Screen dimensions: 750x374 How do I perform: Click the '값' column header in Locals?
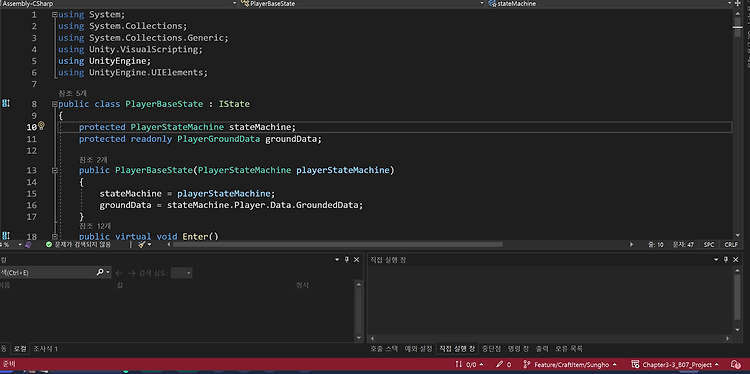[x=120, y=285]
